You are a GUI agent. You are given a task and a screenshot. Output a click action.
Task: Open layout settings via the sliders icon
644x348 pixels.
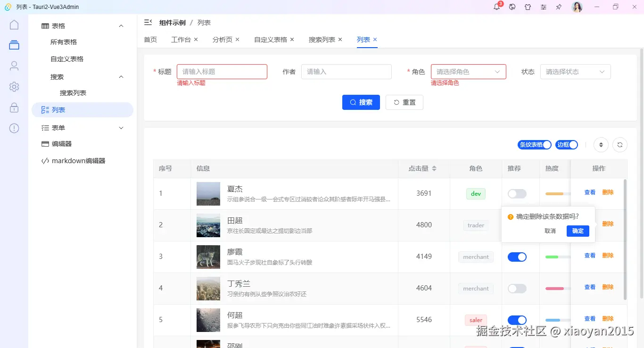pos(543,7)
